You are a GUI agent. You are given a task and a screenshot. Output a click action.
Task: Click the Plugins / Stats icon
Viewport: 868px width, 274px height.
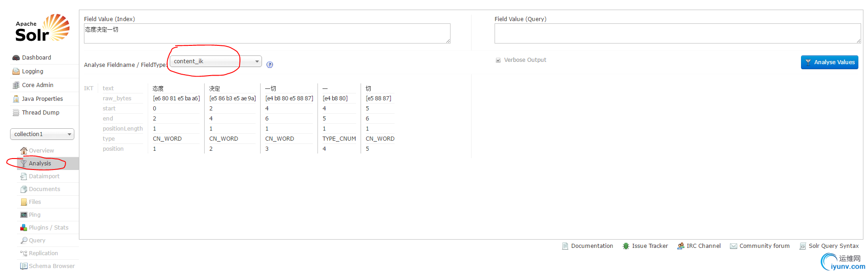tap(23, 228)
